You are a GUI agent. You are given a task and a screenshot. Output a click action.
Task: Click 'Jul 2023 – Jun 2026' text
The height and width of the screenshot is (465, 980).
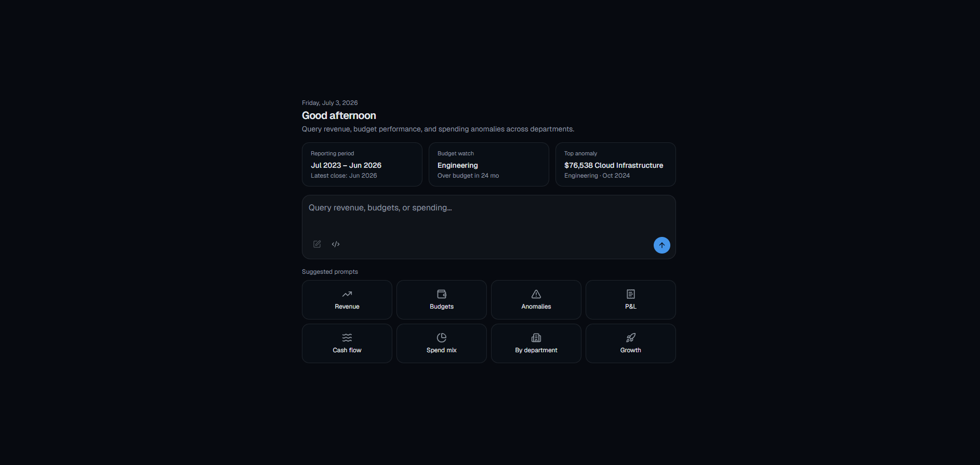tap(346, 165)
